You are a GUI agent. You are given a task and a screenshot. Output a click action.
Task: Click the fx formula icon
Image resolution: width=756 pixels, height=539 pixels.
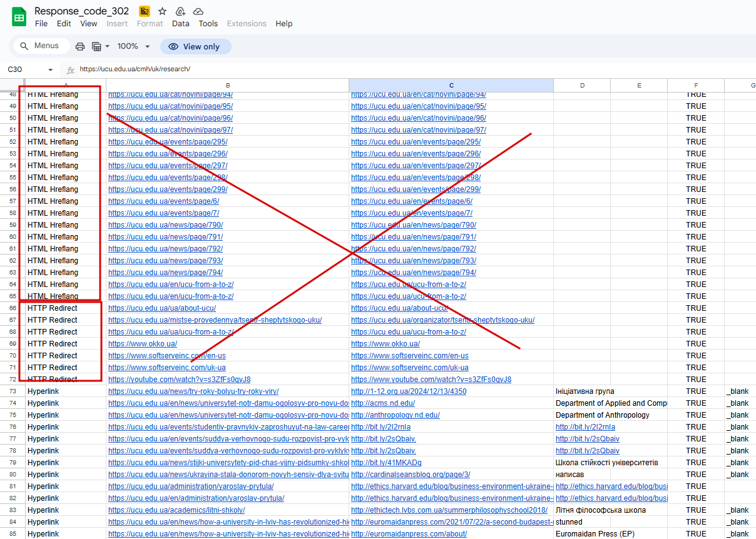click(71, 70)
